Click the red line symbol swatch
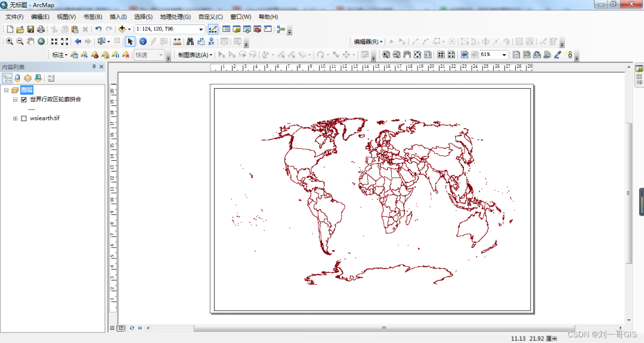This screenshot has width=644, height=343. click(32, 109)
